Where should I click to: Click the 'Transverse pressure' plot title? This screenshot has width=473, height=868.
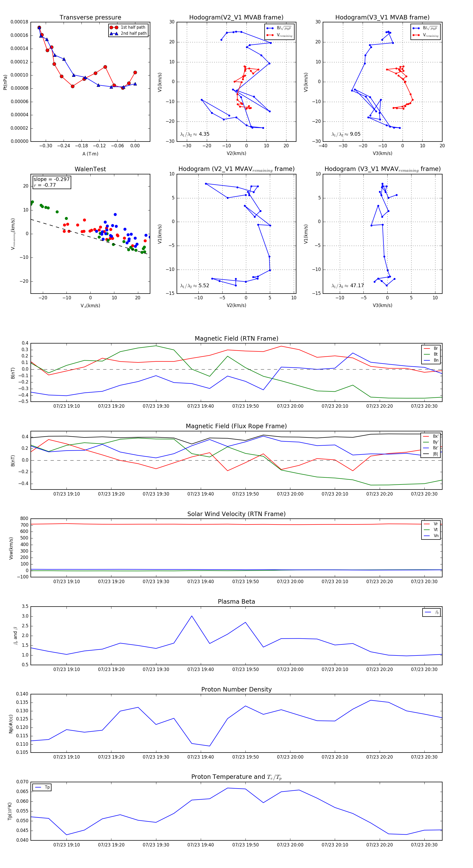click(x=90, y=18)
